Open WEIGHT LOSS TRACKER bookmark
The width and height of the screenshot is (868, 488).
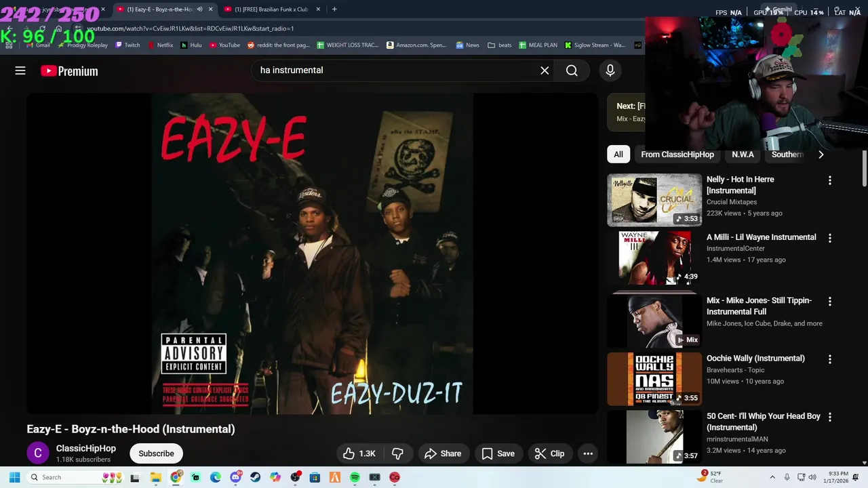tap(347, 45)
